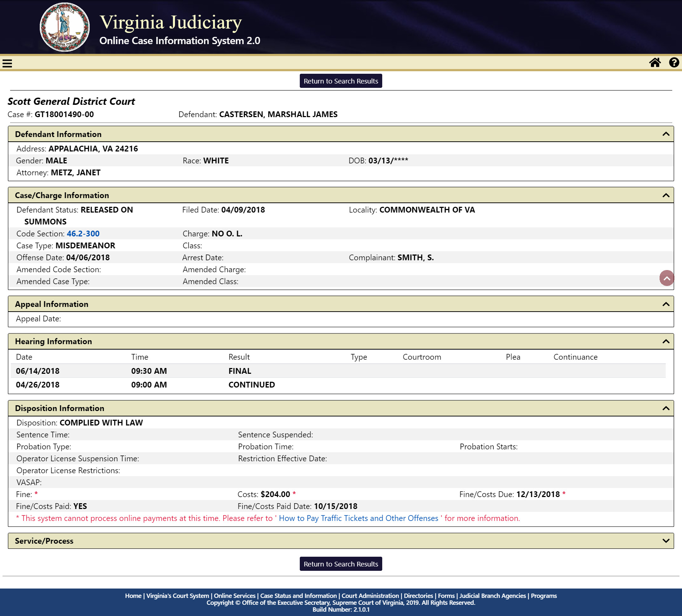682x616 pixels.
Task: Click the red scroll-to-top circle button
Action: pos(667,278)
